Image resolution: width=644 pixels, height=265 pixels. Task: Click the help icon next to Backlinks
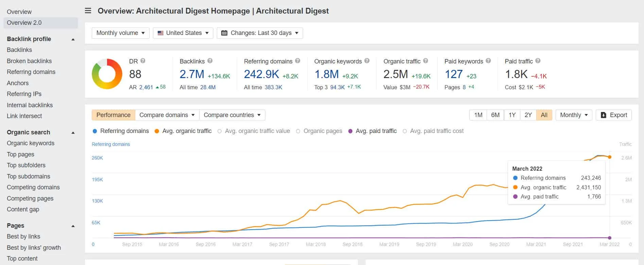pos(210,61)
